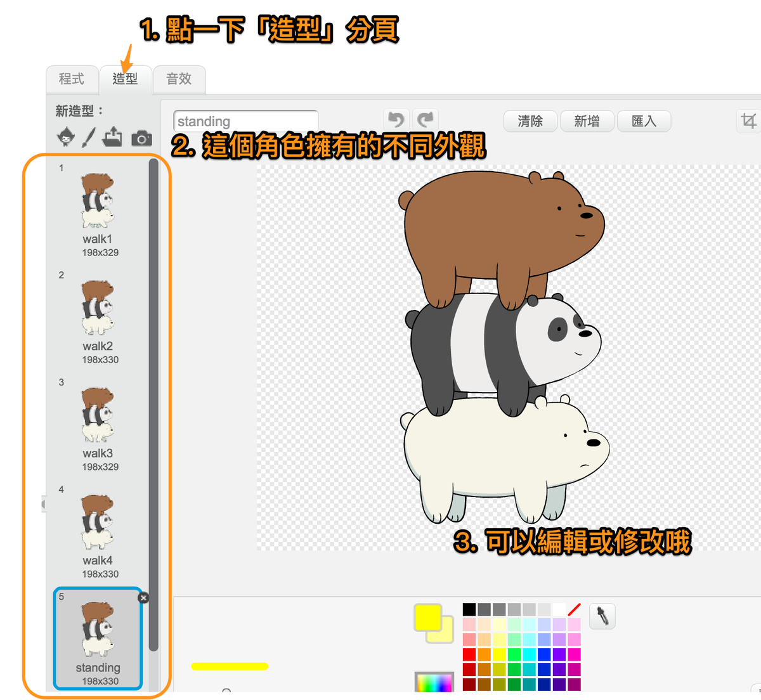
Task: Select the crop tool icon
Action: (x=749, y=120)
